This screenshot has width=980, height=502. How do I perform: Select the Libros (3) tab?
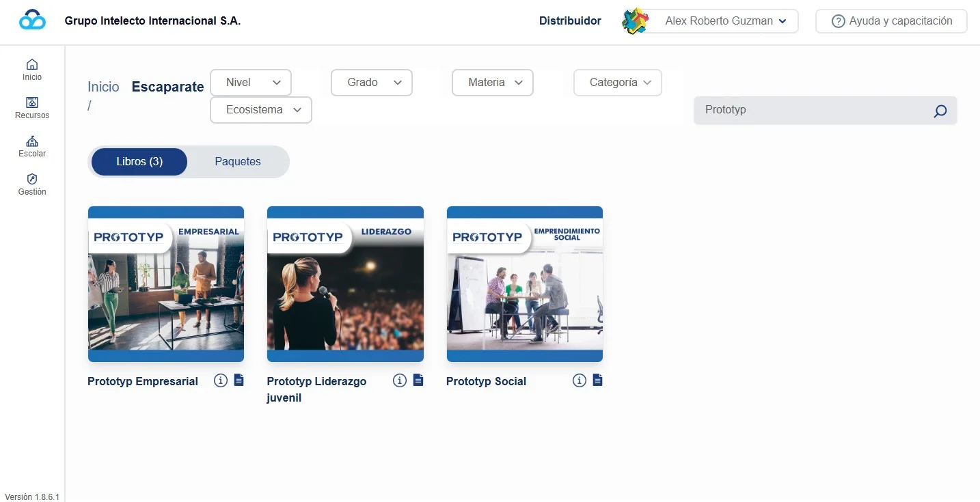point(139,162)
